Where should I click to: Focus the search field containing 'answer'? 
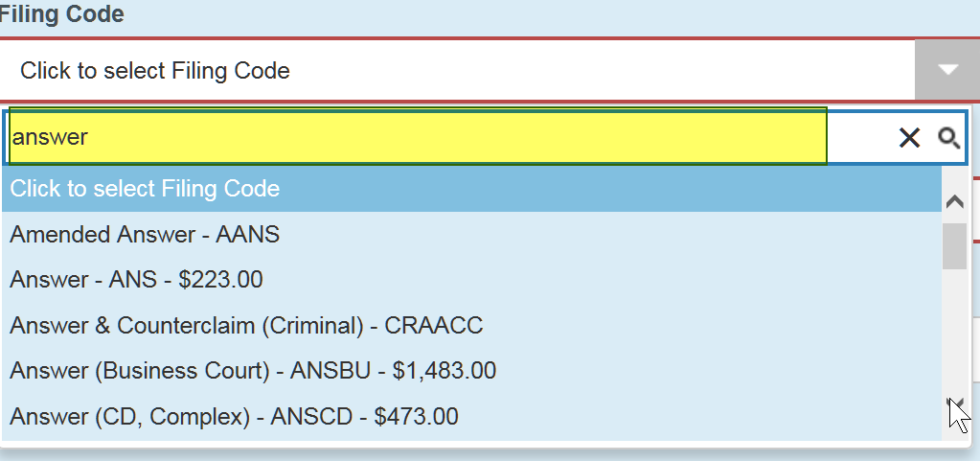pyautogui.click(x=418, y=137)
